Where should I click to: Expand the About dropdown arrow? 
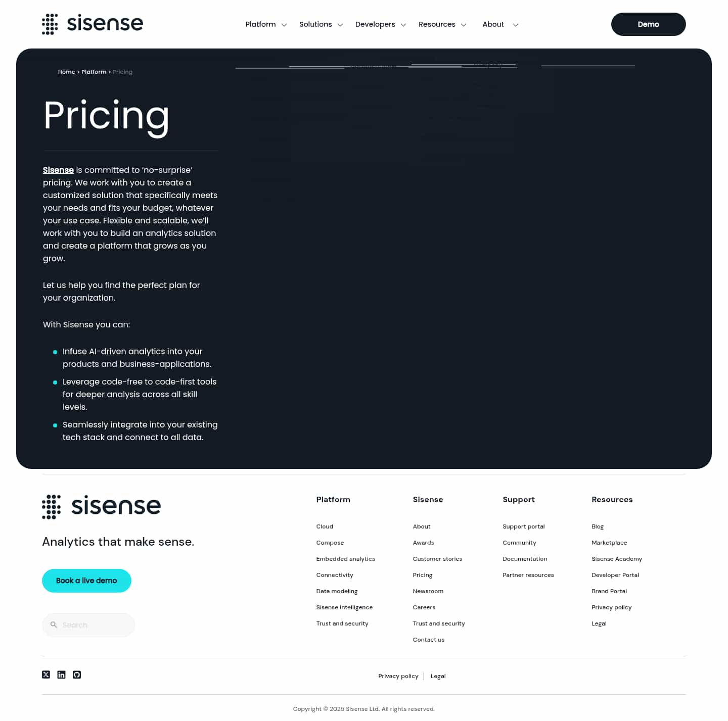515,24
